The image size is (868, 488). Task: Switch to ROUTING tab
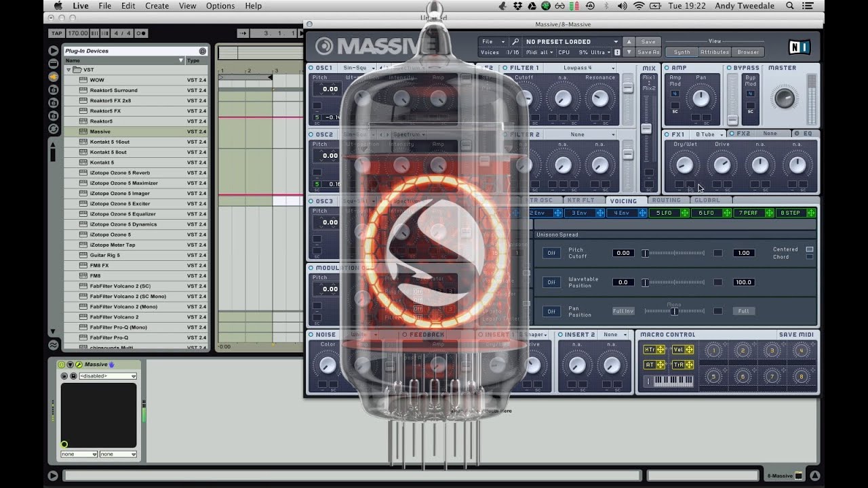pyautogui.click(x=666, y=201)
